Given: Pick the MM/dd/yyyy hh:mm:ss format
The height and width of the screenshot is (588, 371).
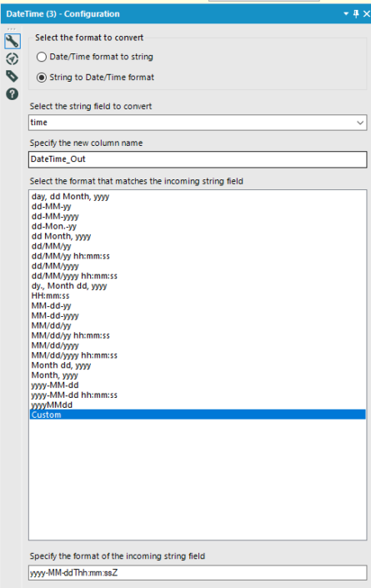Looking at the screenshot, I should click(x=74, y=355).
